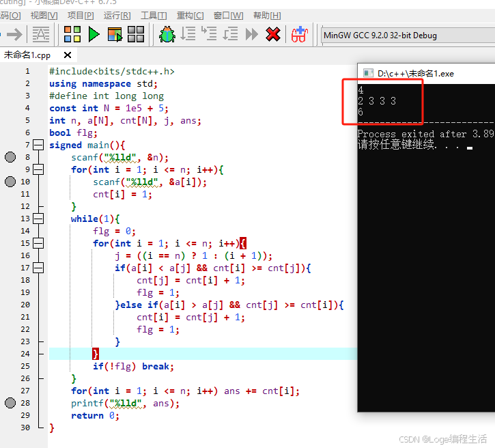Collapse the for-loop fold at line 15
This screenshot has width=495, height=448.
[x=38, y=243]
